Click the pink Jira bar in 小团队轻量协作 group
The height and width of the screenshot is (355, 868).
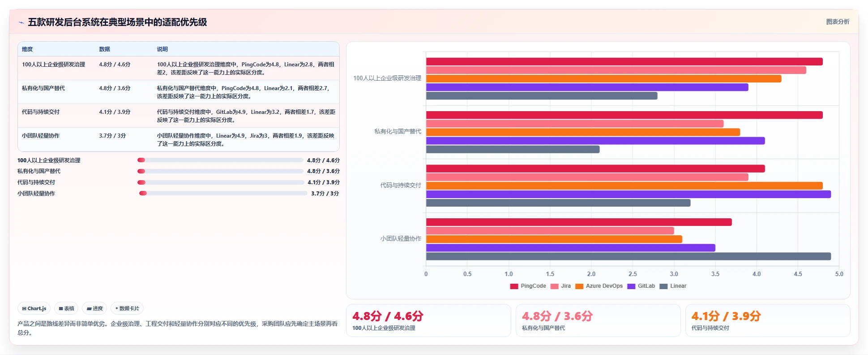(550, 231)
